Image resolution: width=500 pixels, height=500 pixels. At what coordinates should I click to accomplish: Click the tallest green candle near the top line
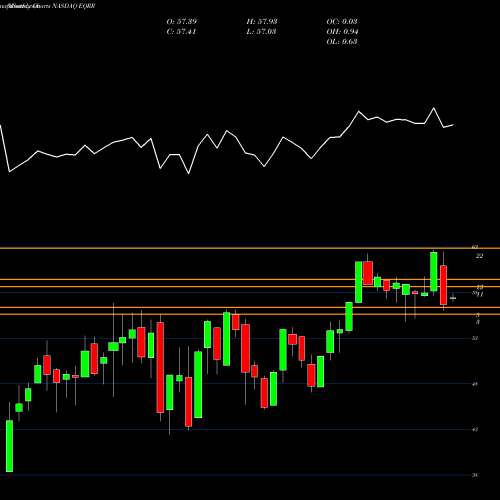(x=434, y=271)
